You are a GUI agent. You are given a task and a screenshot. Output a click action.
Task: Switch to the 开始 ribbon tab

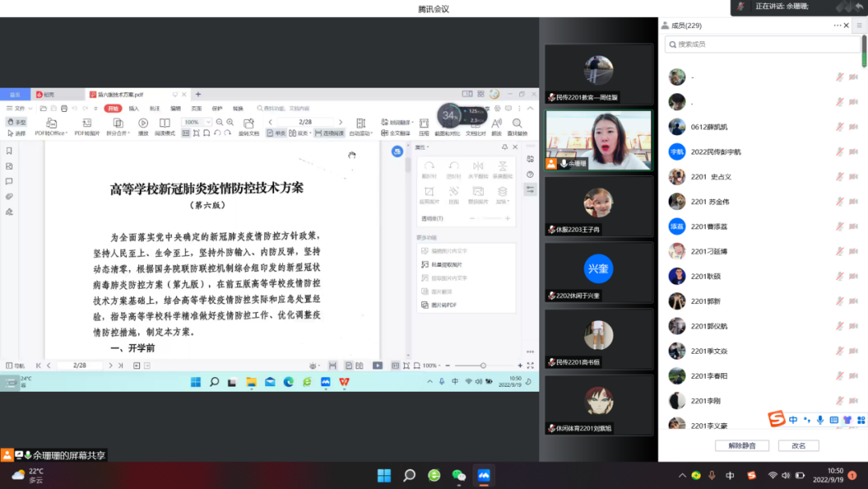pos(113,109)
